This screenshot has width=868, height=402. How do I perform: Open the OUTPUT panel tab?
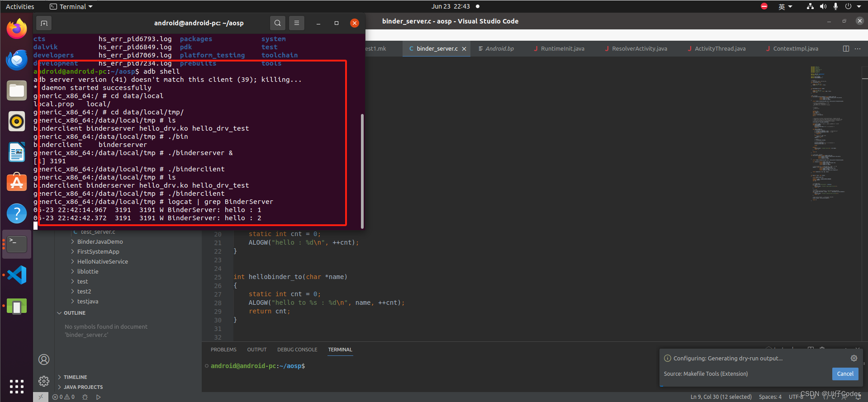(257, 350)
